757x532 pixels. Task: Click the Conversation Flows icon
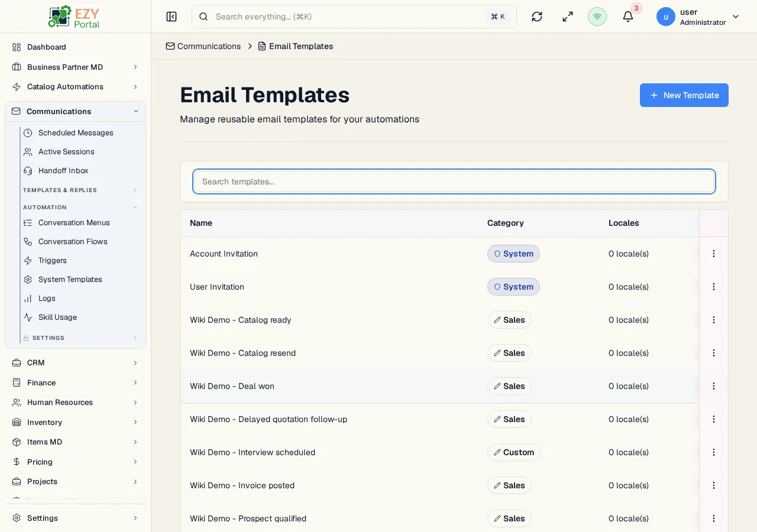[28, 242]
